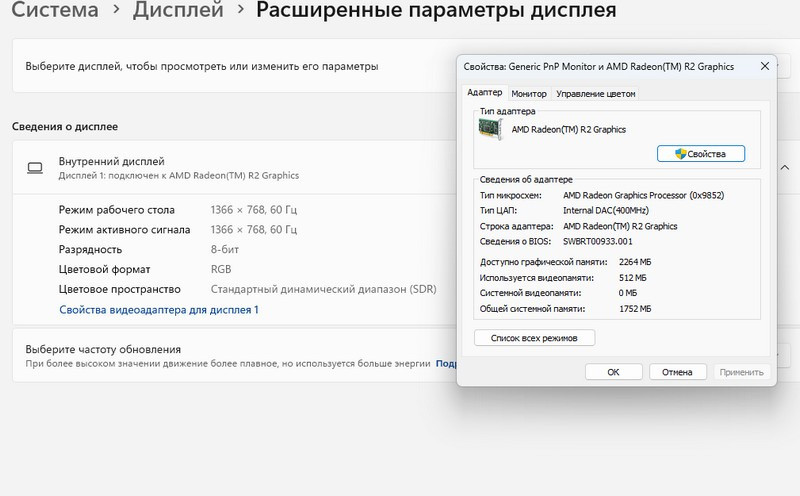Click the Внутренний дисплей title
This screenshot has height=496, width=800.
[x=111, y=161]
